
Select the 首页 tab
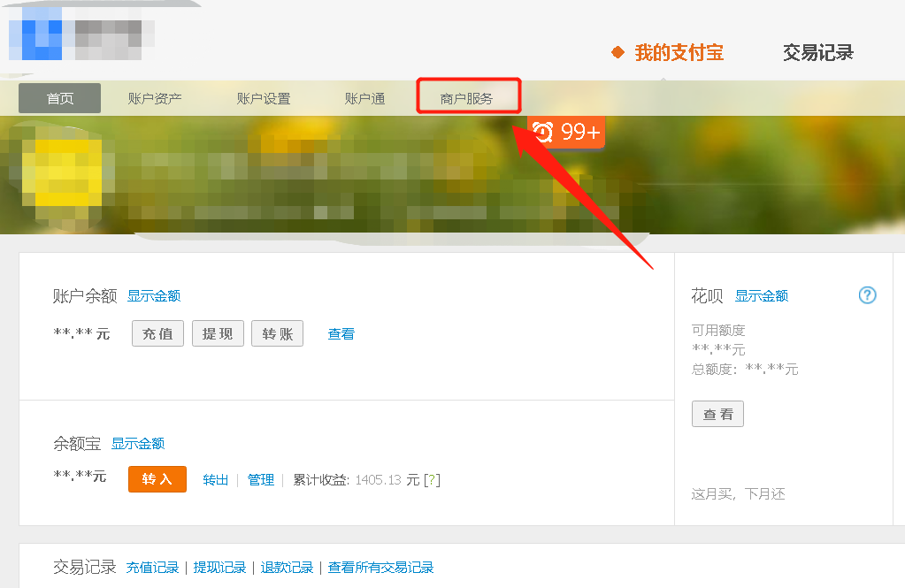click(58, 98)
